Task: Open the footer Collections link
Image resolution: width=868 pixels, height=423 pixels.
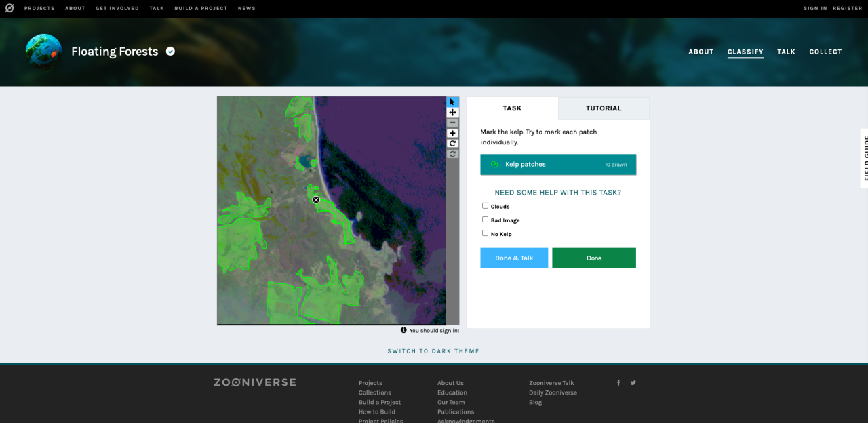Action: (x=375, y=392)
